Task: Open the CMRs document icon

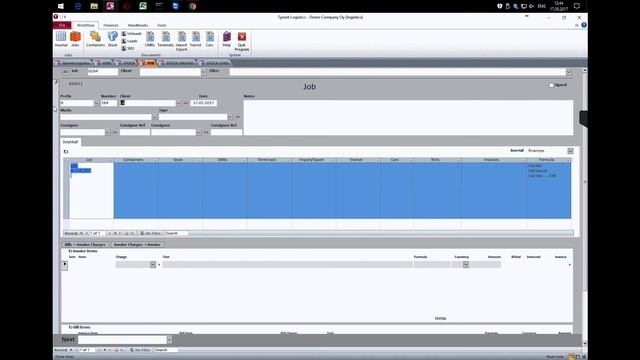Action: (150, 39)
